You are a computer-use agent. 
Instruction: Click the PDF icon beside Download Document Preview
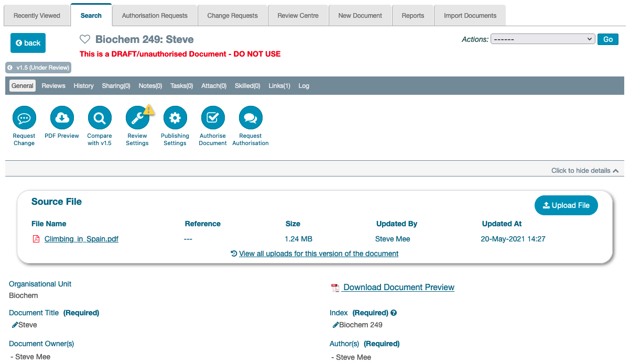(335, 288)
